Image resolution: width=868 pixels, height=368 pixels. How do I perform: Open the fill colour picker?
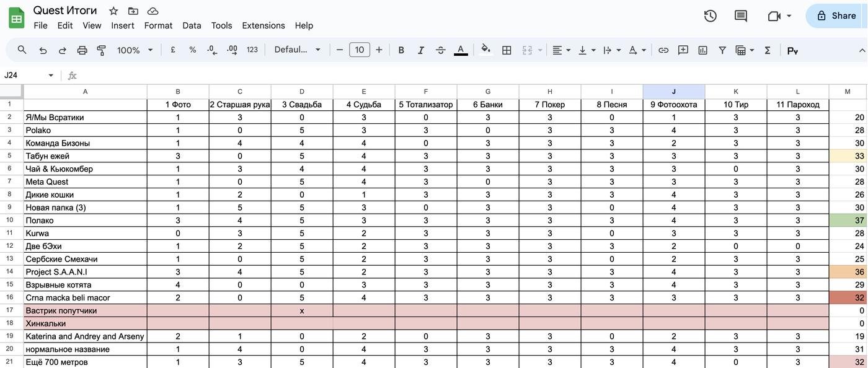tap(486, 50)
